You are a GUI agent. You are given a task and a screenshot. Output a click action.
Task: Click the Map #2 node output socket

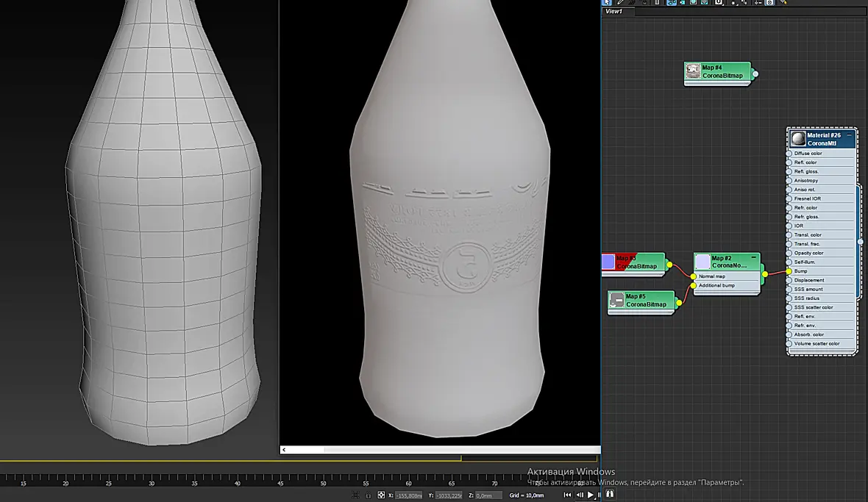point(764,273)
